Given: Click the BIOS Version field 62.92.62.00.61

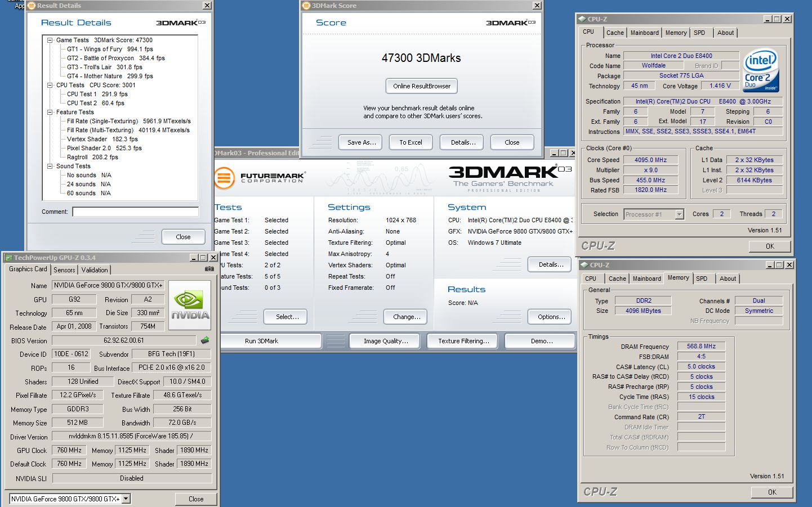Looking at the screenshot, I should (124, 340).
